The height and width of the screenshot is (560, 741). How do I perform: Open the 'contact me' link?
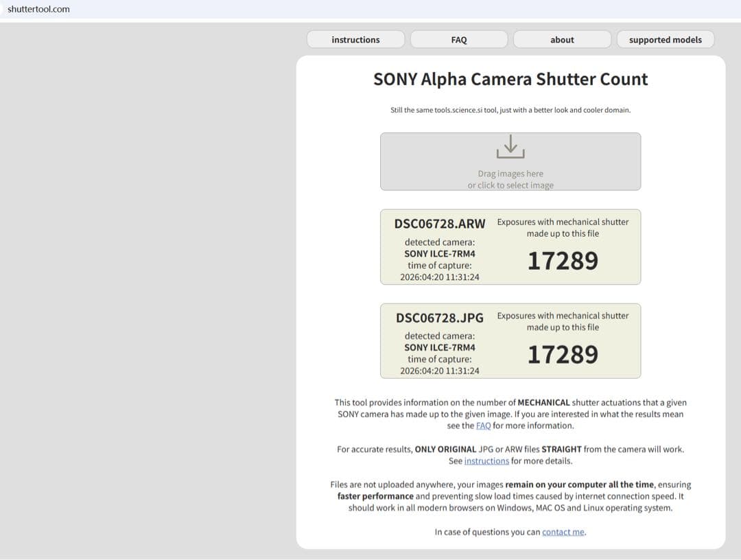coord(563,532)
